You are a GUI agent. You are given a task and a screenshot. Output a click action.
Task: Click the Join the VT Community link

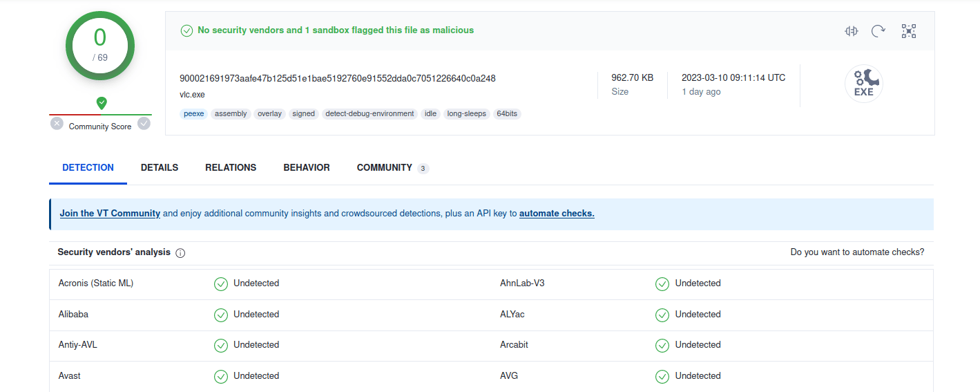110,214
